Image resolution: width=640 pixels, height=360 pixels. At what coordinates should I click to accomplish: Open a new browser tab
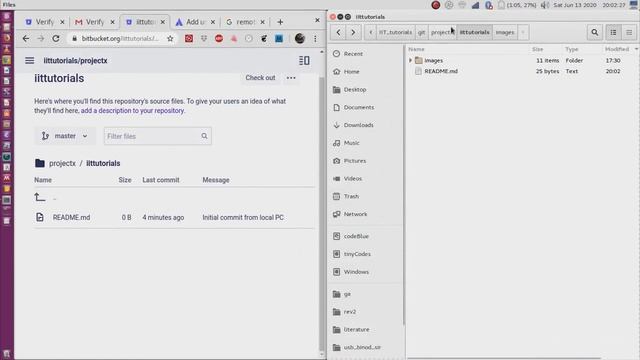coord(280,22)
